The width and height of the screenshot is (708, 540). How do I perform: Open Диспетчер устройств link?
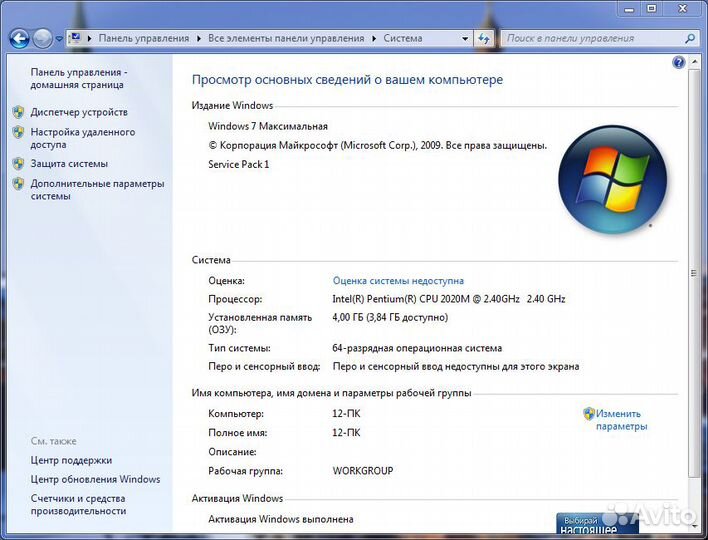click(79, 112)
